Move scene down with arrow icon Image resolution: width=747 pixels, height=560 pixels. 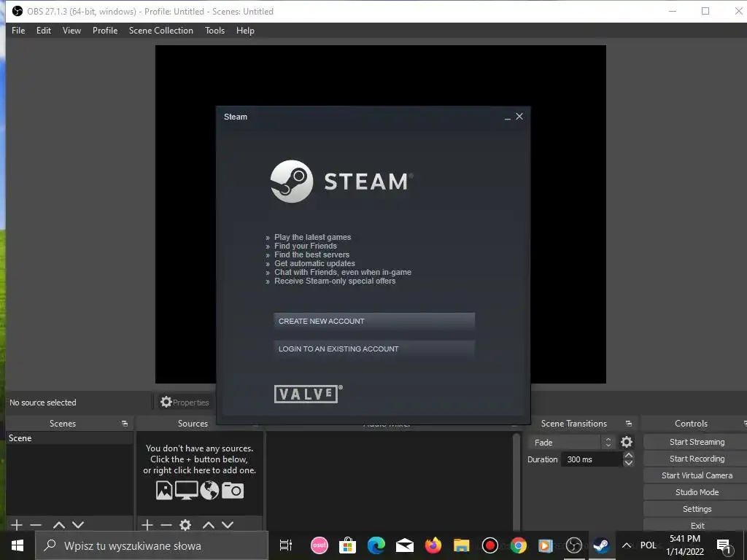click(x=78, y=525)
